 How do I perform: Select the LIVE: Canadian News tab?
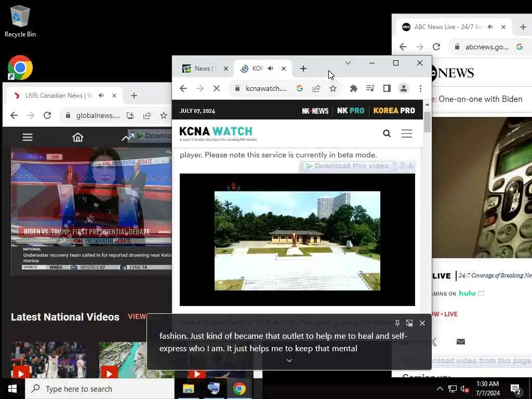coord(64,96)
